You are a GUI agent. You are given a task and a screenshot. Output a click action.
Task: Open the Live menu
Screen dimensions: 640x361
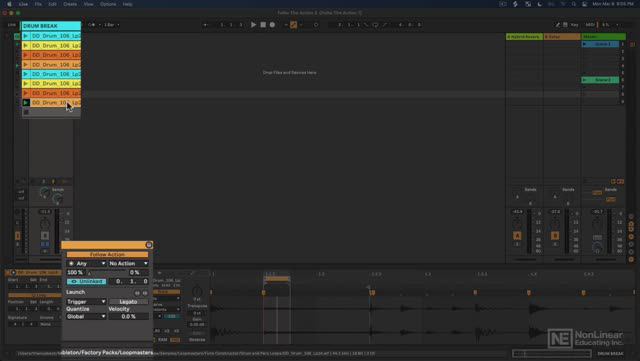(23, 4)
